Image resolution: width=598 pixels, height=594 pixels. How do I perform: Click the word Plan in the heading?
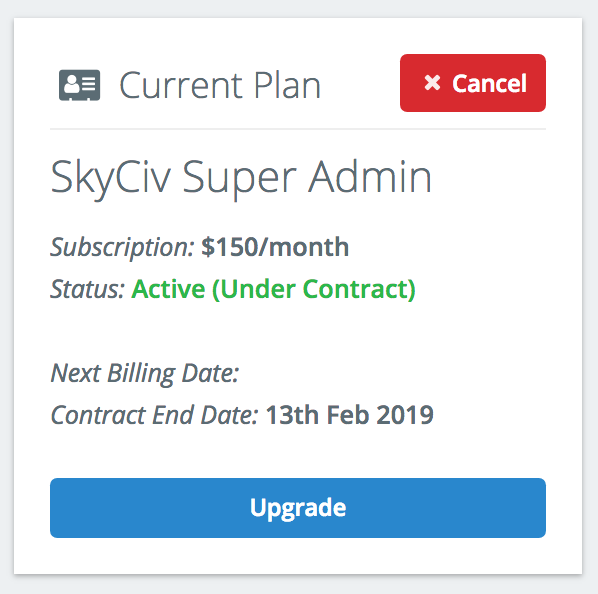click(287, 85)
